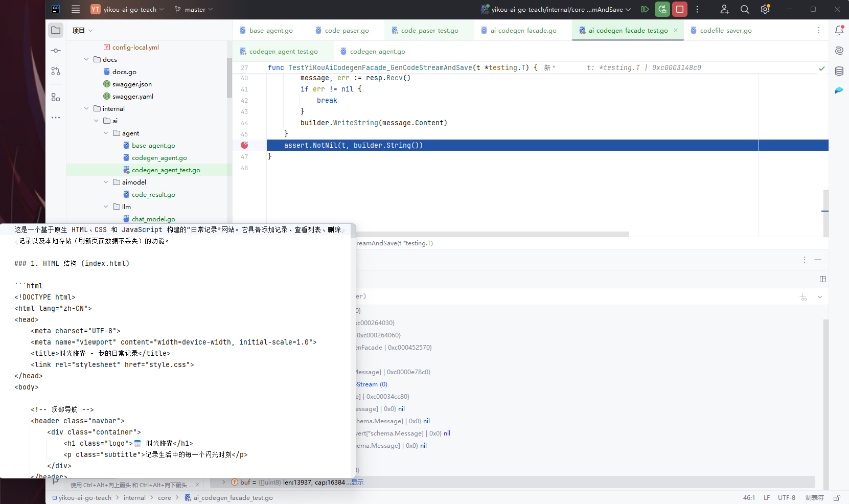Change the 制表符 indent setting
849x504 pixels.
[x=815, y=498]
